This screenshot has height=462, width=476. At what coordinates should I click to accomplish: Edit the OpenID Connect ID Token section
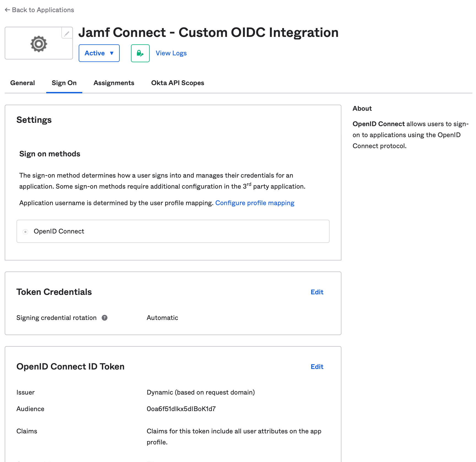[x=317, y=367]
